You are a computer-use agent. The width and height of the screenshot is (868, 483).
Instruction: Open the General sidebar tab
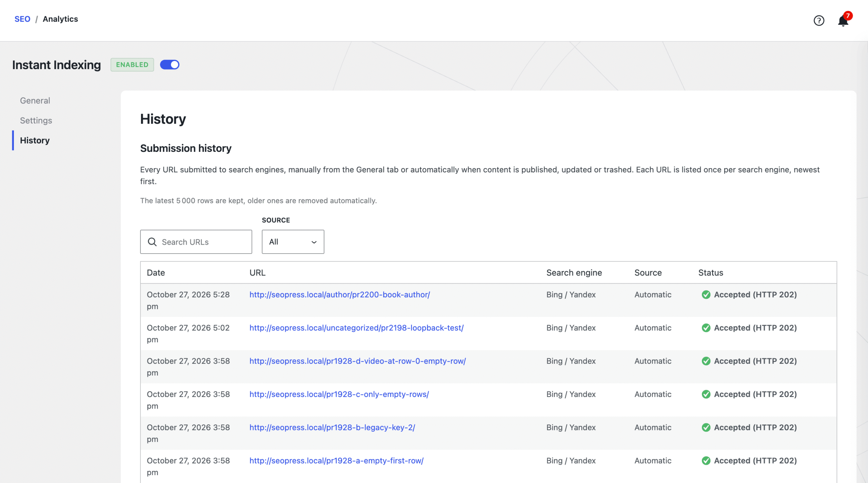pyautogui.click(x=35, y=100)
